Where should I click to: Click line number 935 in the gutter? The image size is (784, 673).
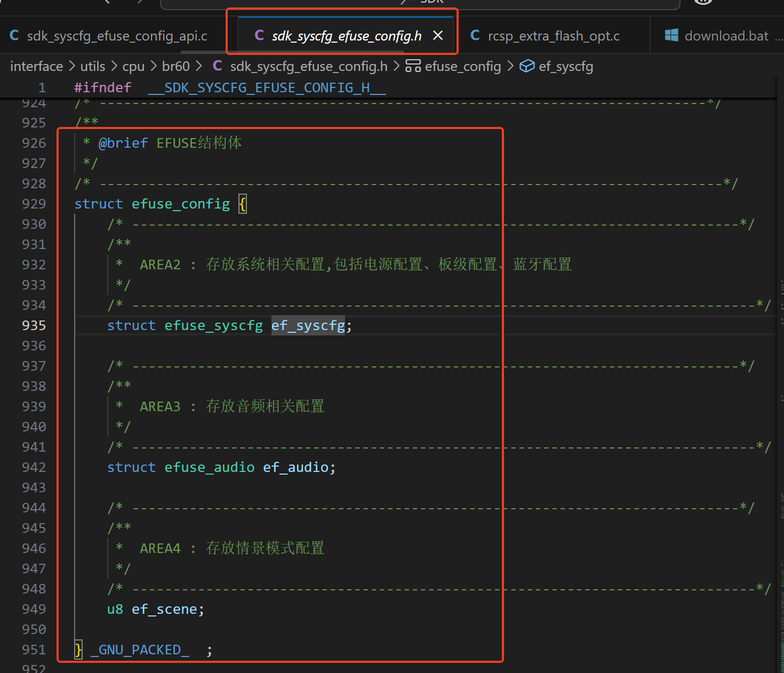click(x=34, y=325)
